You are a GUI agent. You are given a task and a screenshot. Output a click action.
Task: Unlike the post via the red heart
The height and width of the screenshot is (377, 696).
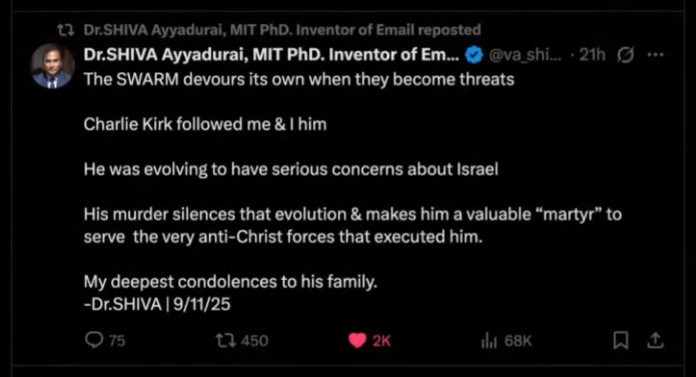[x=357, y=341]
